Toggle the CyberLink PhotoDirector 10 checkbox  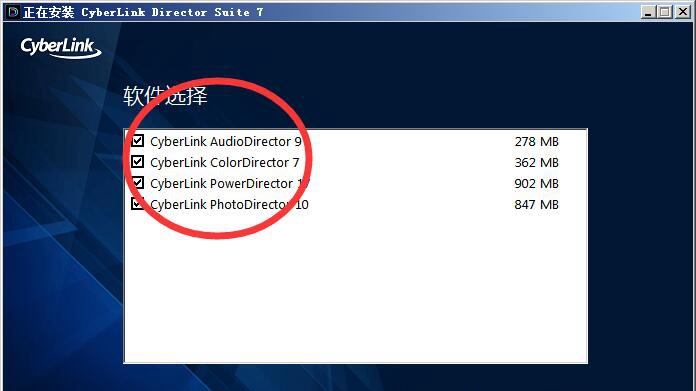coord(138,204)
